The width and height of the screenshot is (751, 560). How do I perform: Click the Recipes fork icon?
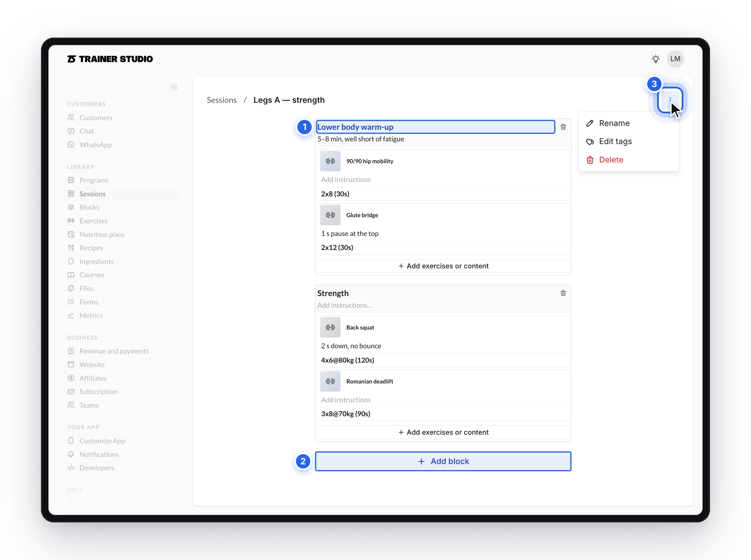click(71, 248)
